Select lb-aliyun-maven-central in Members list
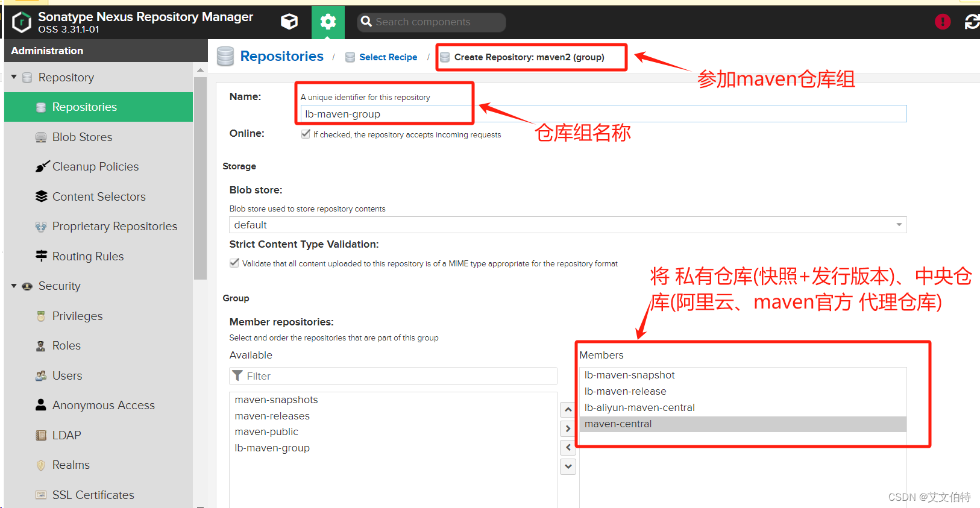 tap(743, 407)
